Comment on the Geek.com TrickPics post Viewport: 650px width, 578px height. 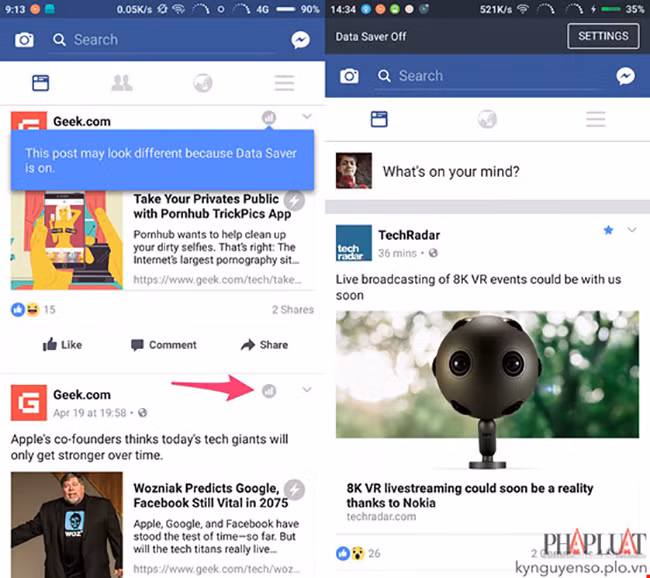pyautogui.click(x=164, y=345)
